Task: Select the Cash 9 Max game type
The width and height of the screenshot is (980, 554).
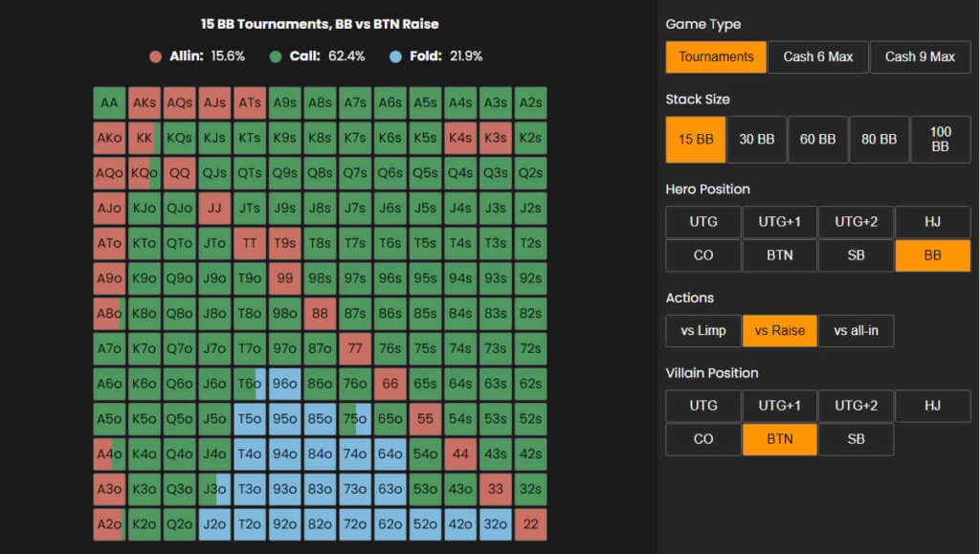Action: 920,56
